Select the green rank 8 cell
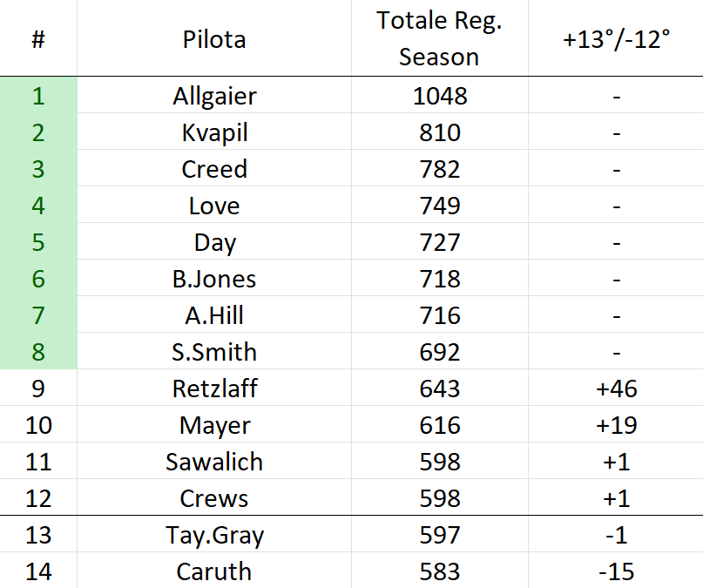 click(x=38, y=351)
